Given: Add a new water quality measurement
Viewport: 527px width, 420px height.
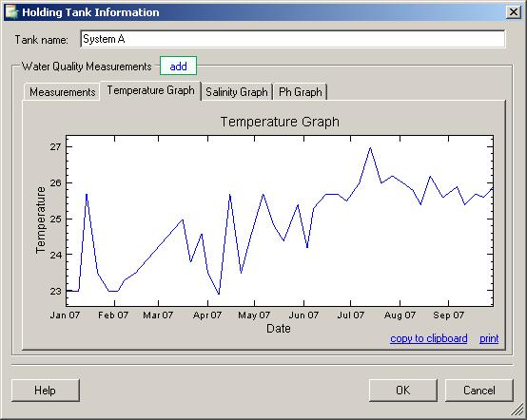Looking at the screenshot, I should [178, 67].
